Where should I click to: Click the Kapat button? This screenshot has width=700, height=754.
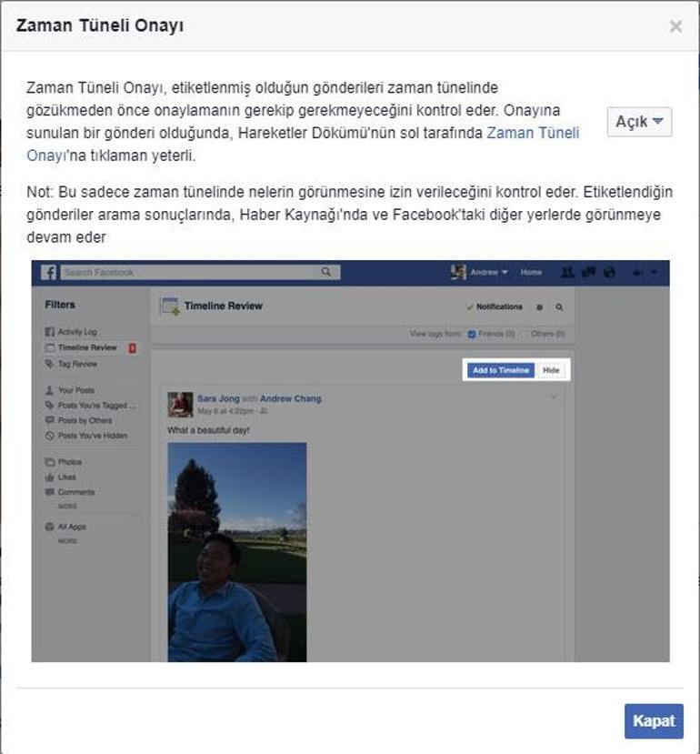(x=654, y=721)
